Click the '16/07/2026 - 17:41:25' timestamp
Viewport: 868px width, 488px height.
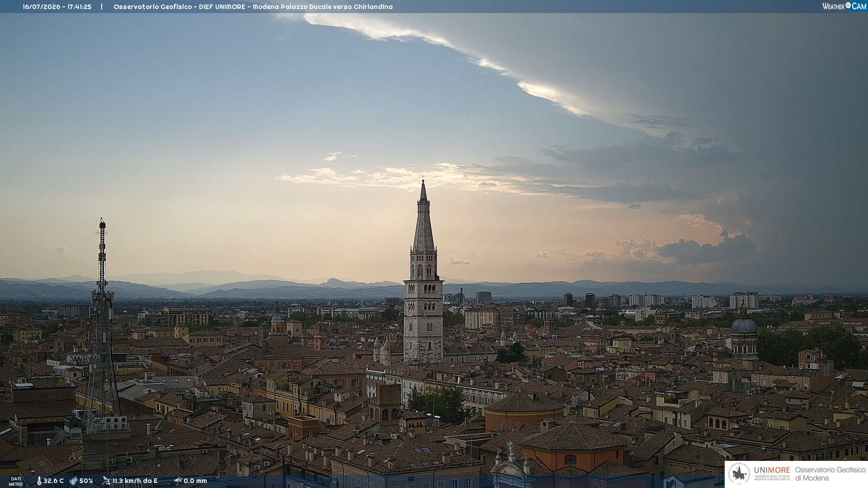57,7
